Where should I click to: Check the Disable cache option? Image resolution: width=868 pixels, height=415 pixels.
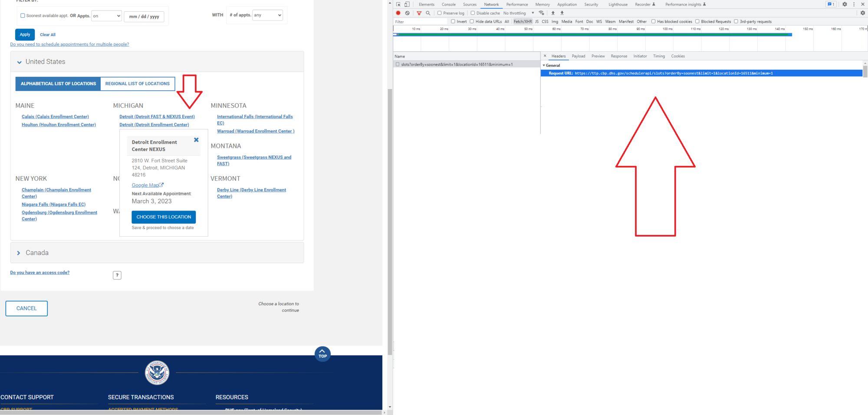473,13
